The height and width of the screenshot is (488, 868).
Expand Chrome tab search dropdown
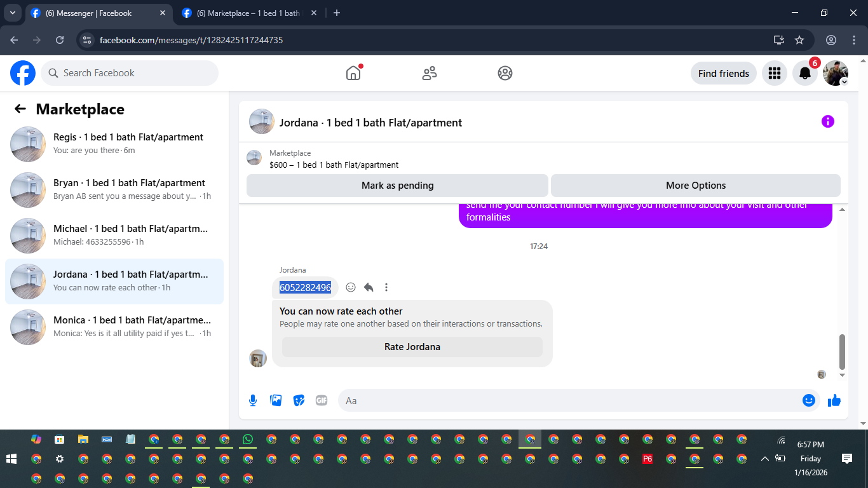12,13
